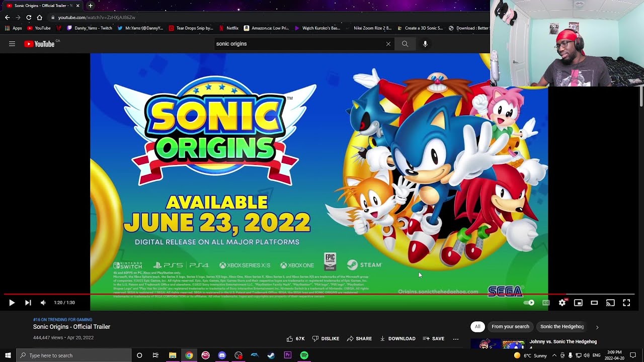644x362 pixels.
Task: Cast video with Play on TV
Action: coord(610,303)
